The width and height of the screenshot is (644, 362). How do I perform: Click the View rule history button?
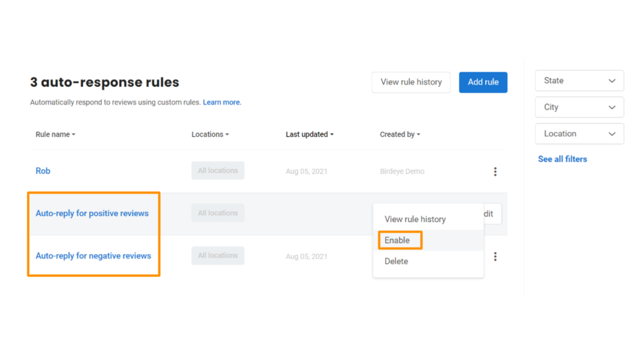(x=411, y=82)
